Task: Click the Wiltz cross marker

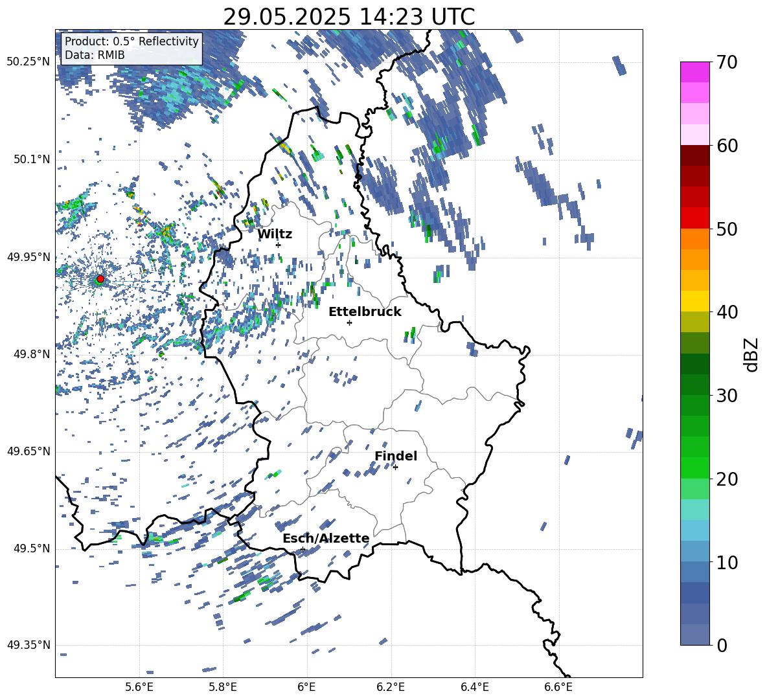Action: tap(279, 245)
